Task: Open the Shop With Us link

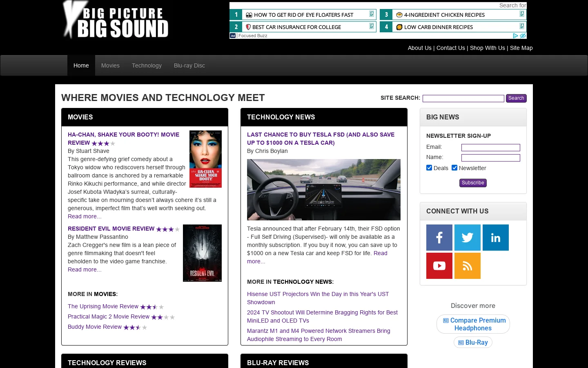Action: (488, 48)
